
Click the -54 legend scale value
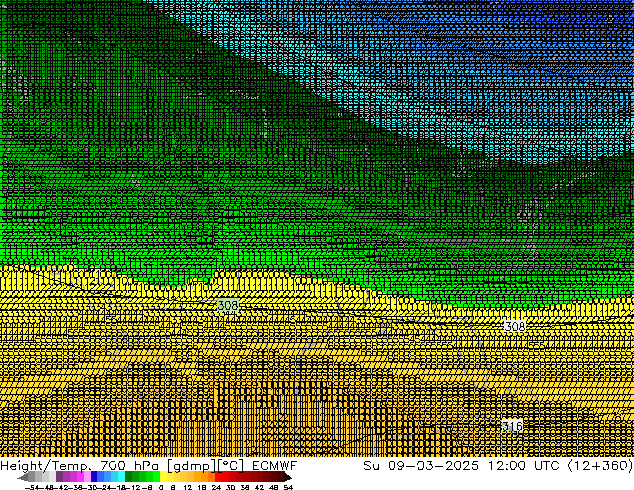point(32,487)
